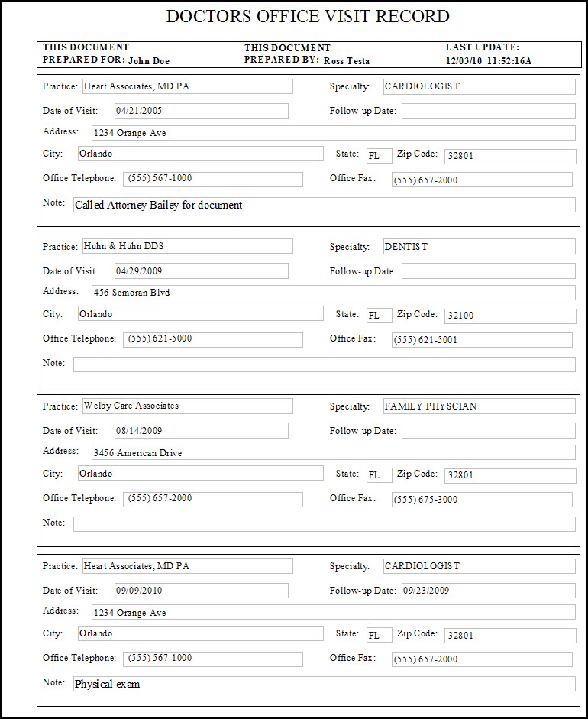Select the Note field reading Physical exam

[x=325, y=684]
